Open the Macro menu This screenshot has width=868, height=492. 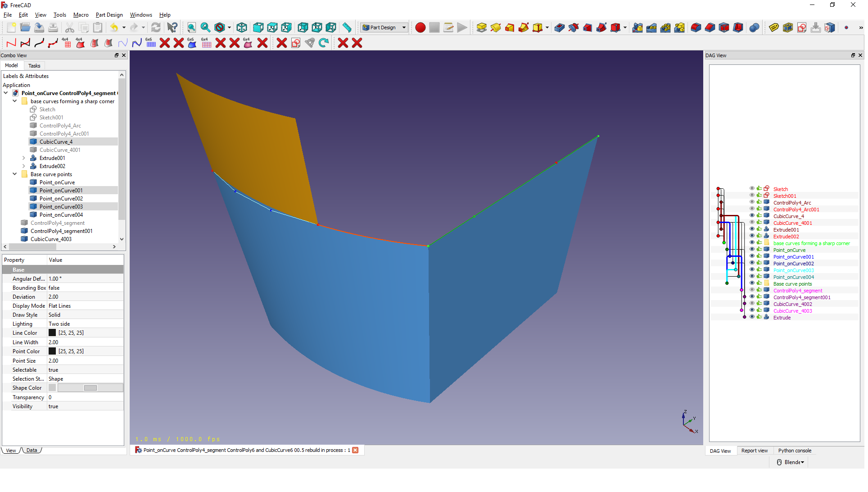tap(81, 15)
